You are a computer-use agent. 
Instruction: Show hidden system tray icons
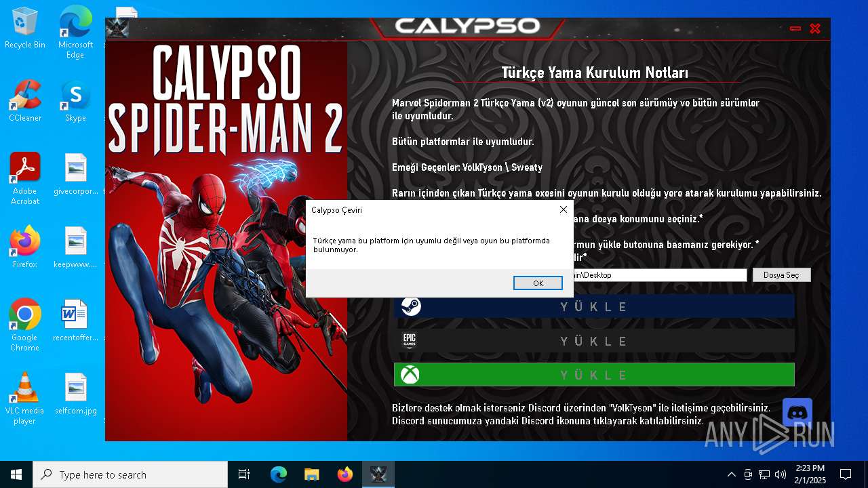[731, 474]
